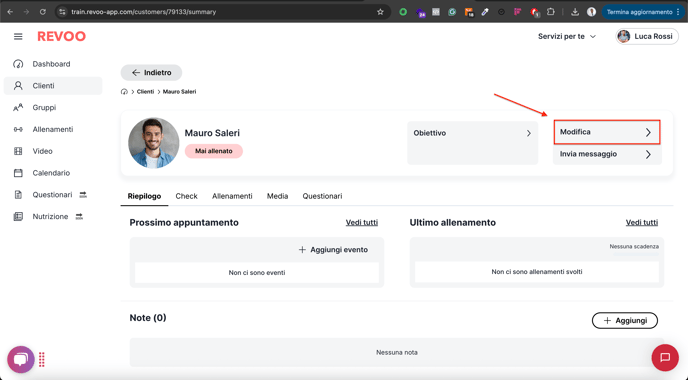Open the hamburger menu next to REVOO logo
Image resolution: width=688 pixels, height=380 pixels.
[x=18, y=36]
